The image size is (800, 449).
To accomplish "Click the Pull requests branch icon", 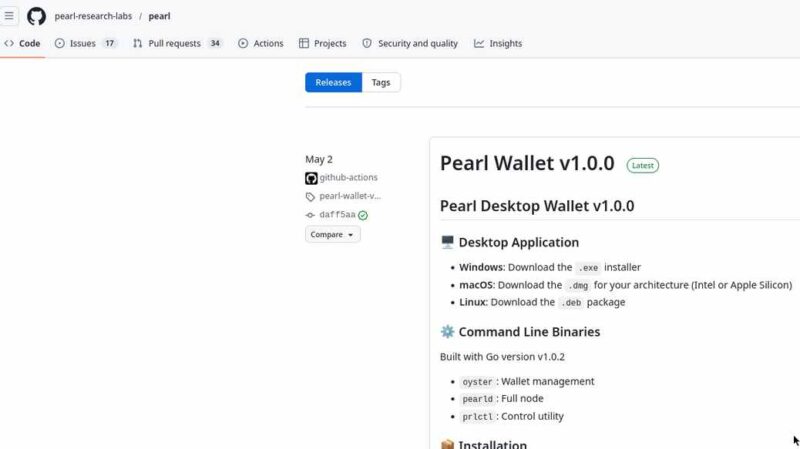I will pos(138,43).
